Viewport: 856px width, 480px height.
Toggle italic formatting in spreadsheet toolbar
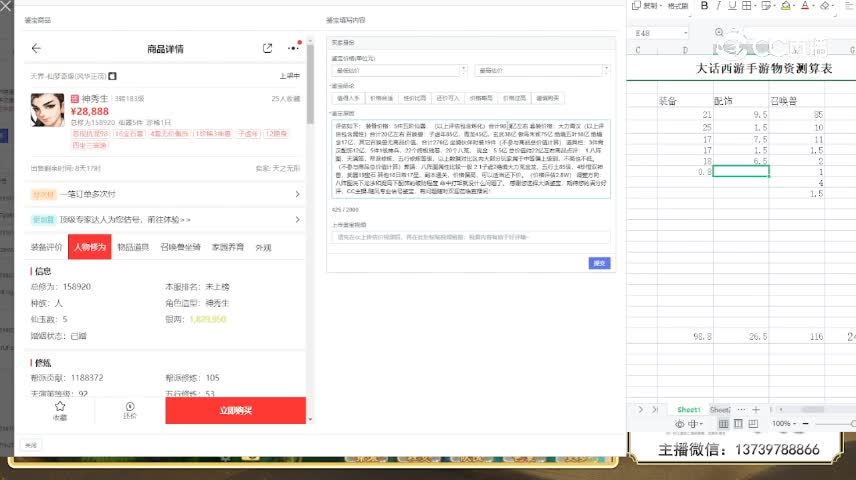click(720, 6)
